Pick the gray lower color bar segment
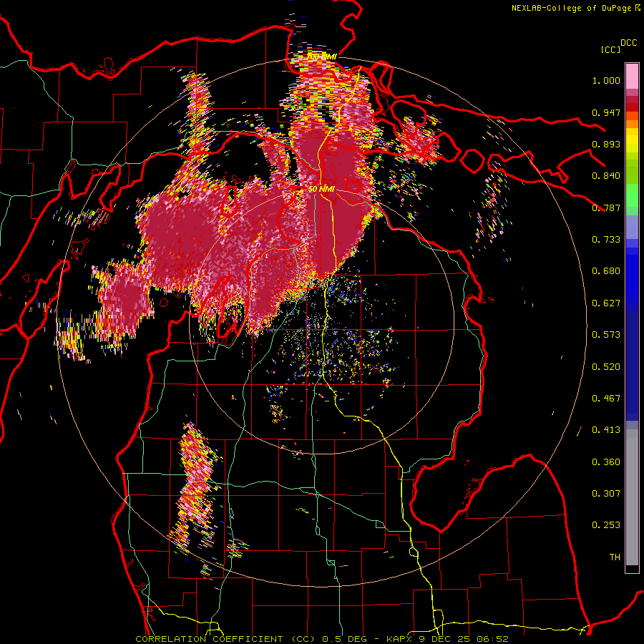The height and width of the screenshot is (644, 644). pos(632,497)
